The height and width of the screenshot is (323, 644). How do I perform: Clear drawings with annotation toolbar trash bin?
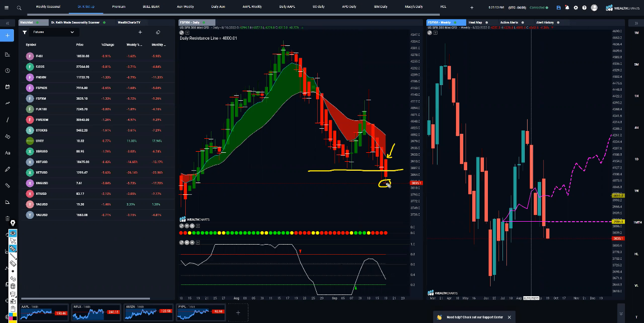[x=13, y=286]
